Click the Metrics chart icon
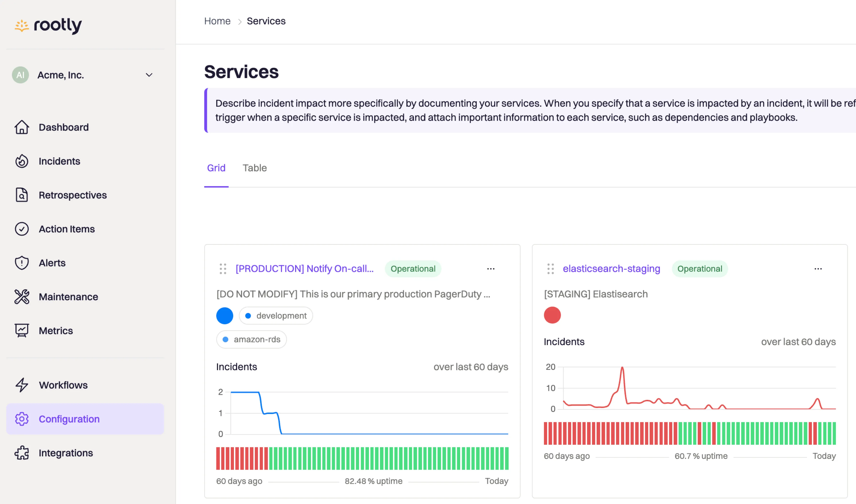The image size is (856, 504). 21,330
